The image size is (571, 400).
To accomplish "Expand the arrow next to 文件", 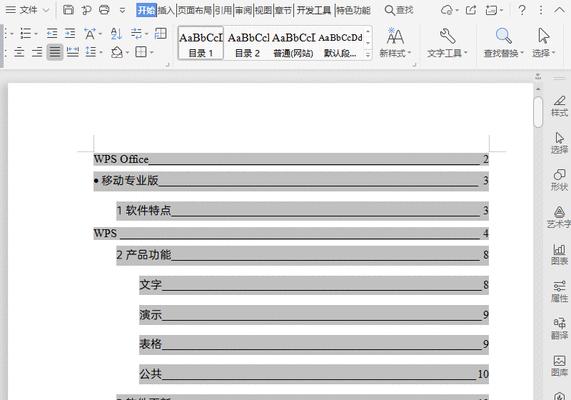I will click(x=46, y=11).
